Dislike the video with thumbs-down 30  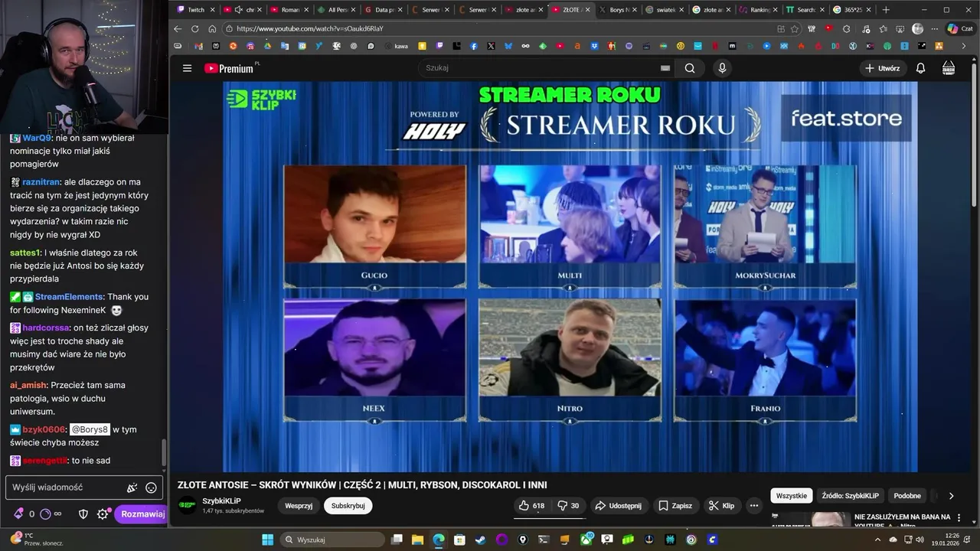point(568,506)
